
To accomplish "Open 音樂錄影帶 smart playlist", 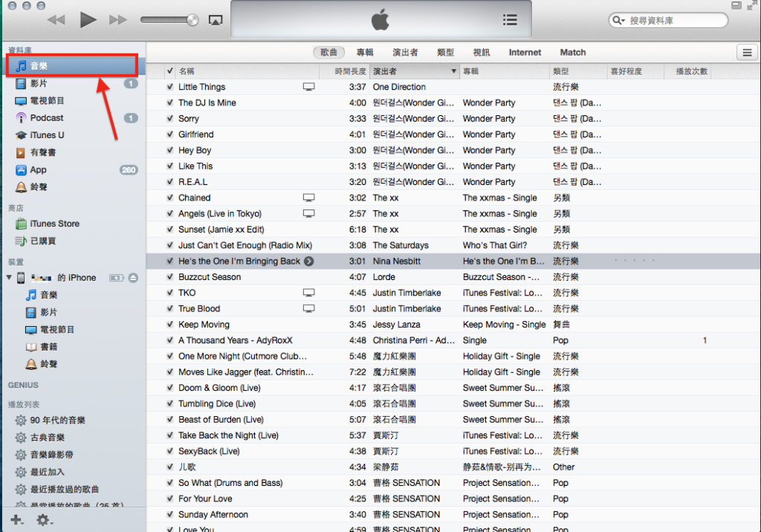I will pos(72,455).
